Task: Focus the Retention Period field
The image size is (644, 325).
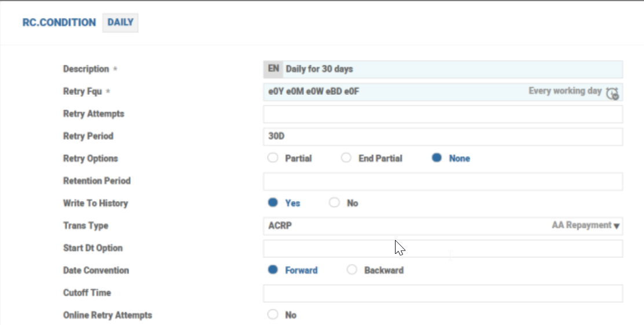Action: pyautogui.click(x=443, y=182)
